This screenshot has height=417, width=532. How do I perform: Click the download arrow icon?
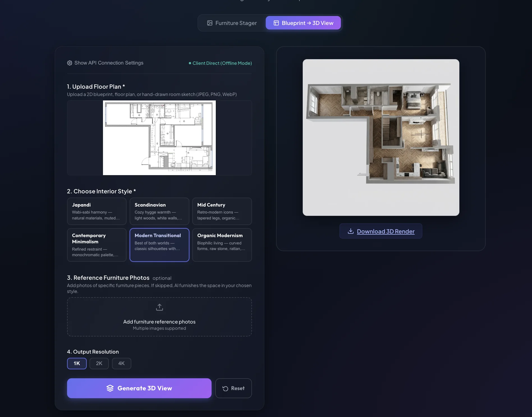(x=350, y=231)
